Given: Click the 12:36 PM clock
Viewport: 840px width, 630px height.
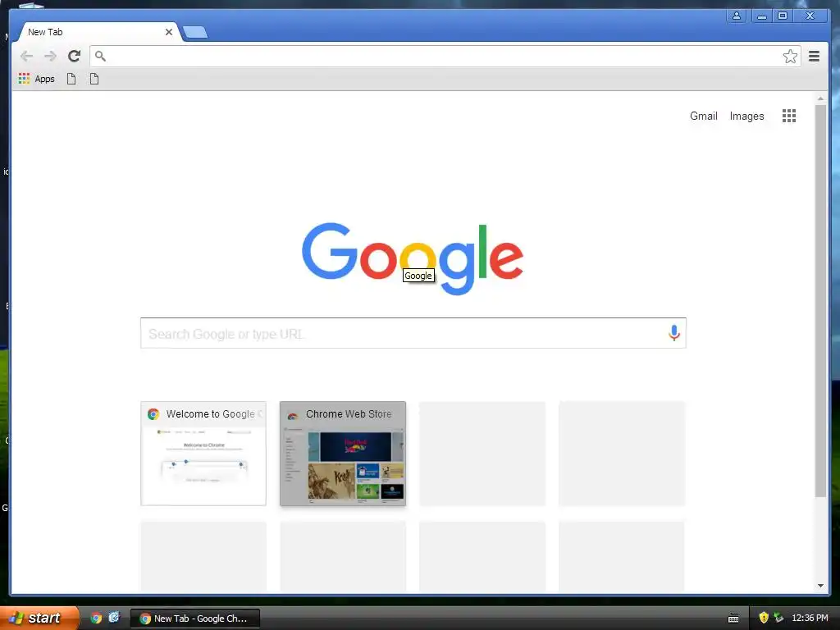Looking at the screenshot, I should [810, 618].
